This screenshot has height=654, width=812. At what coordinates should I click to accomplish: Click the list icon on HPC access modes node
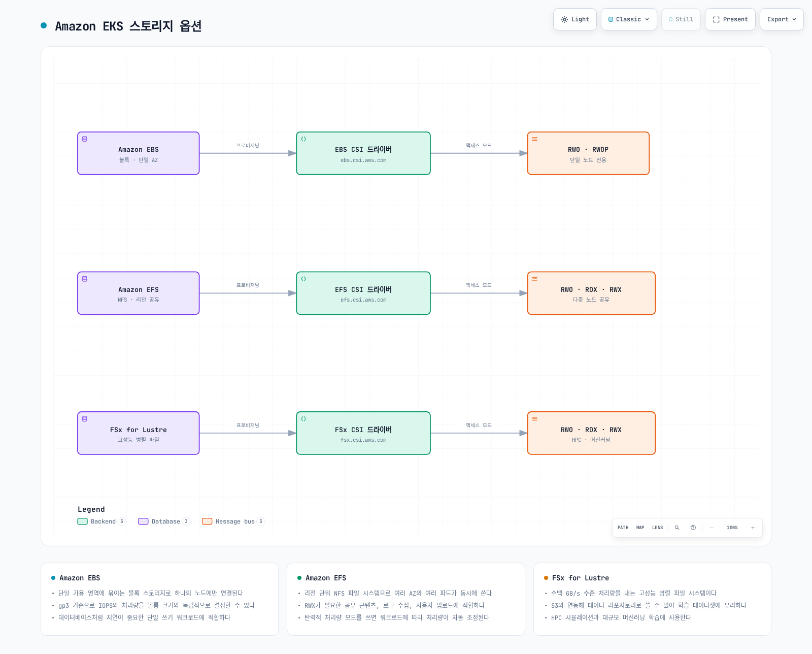pyautogui.click(x=534, y=419)
